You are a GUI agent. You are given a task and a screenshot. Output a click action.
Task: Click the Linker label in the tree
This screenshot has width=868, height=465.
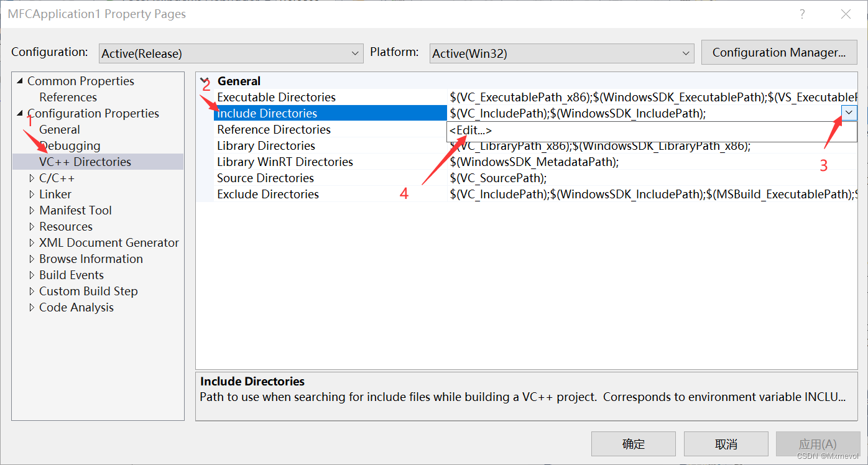click(55, 194)
